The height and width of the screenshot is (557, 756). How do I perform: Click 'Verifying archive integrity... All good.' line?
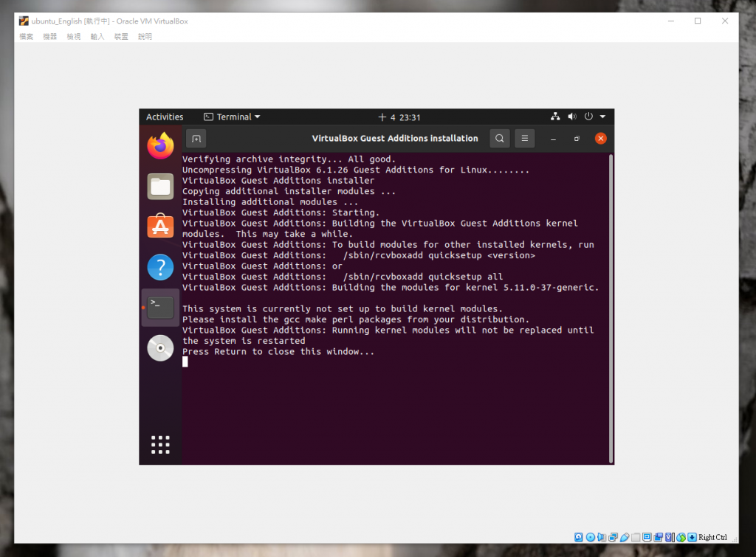[289, 159]
